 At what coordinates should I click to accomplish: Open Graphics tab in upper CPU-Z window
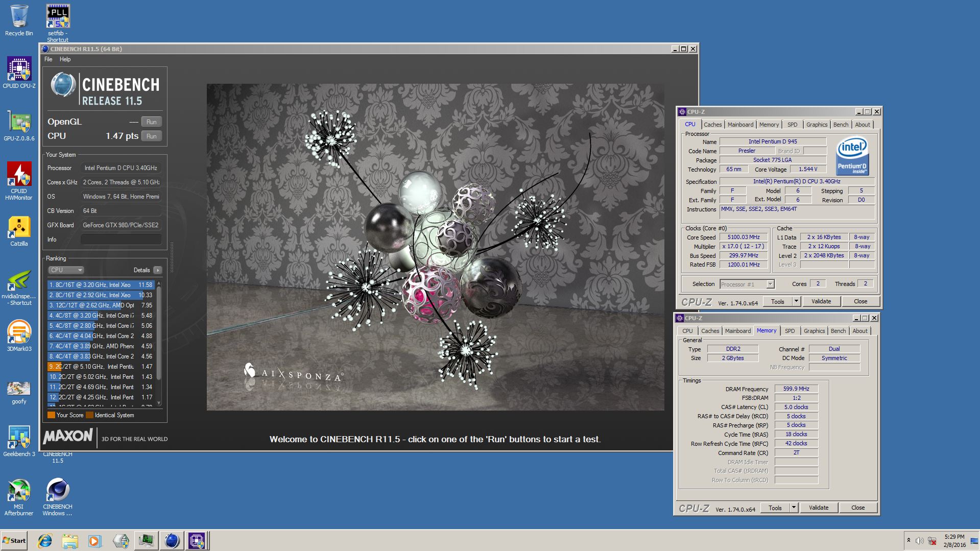pyautogui.click(x=817, y=125)
